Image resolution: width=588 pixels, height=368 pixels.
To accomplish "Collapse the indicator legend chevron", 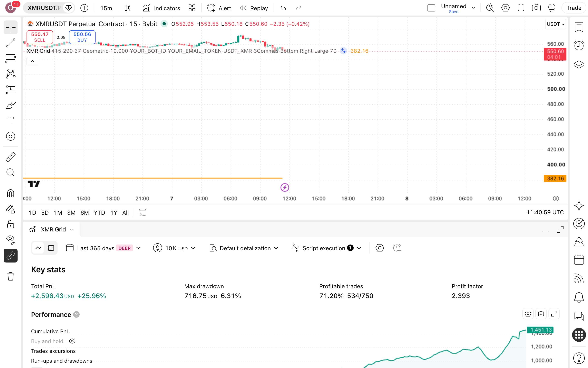I will [32, 61].
